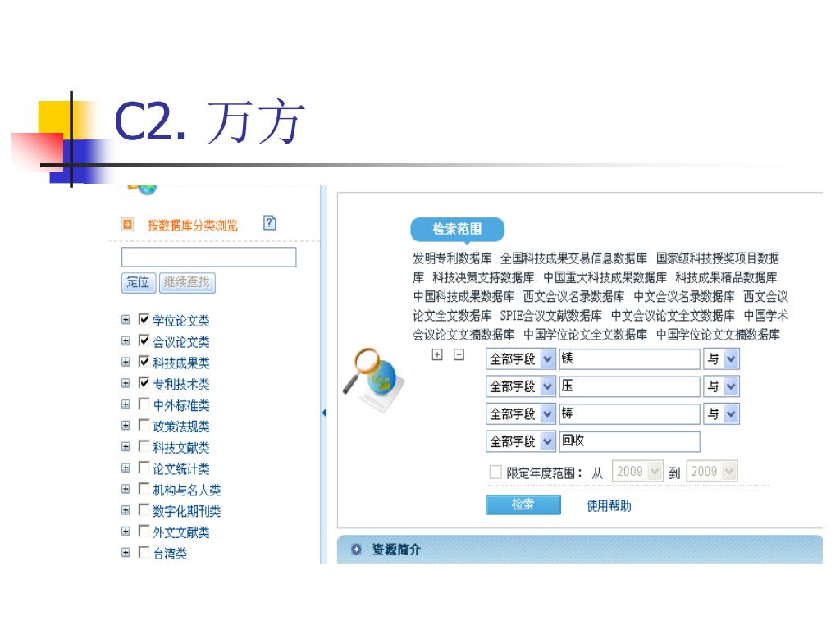Screen dimensions: 840x630
Task: Check the 外文文献类 checkbox
Action: click(x=144, y=531)
